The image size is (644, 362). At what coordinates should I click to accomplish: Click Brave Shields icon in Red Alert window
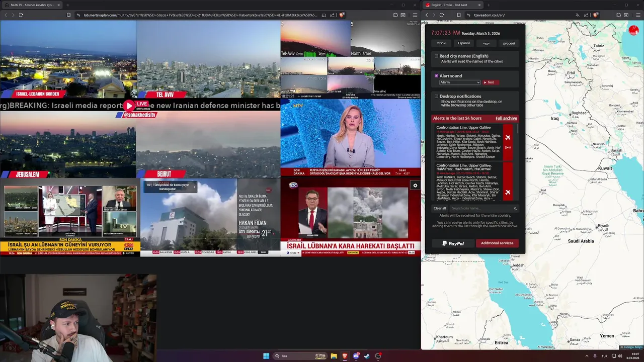click(595, 15)
